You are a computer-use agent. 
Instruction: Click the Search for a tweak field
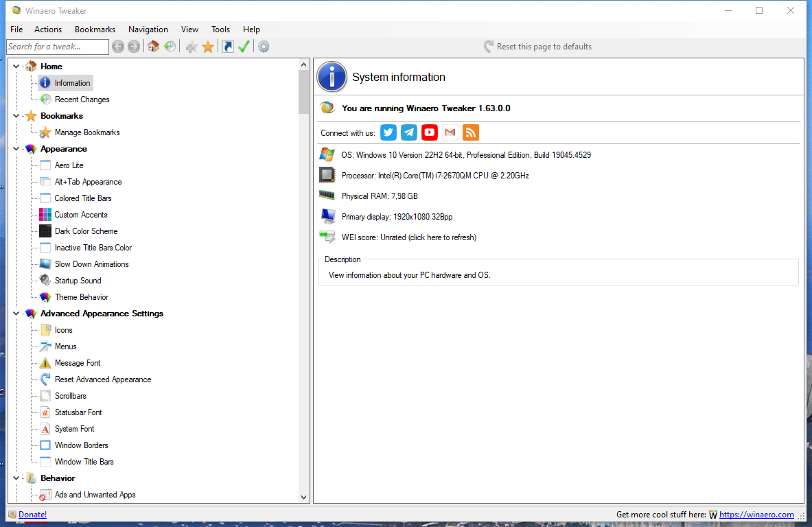click(58, 47)
